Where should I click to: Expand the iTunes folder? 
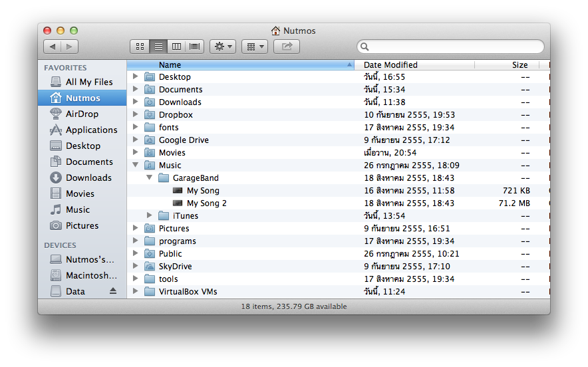click(x=150, y=215)
